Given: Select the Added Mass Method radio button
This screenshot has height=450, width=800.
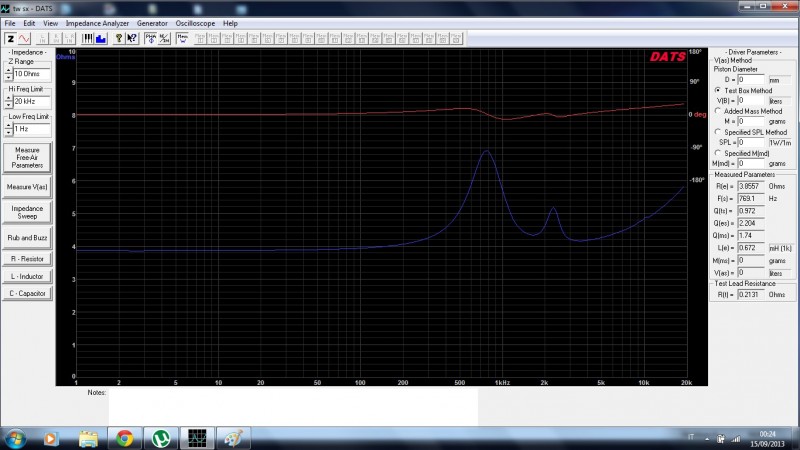Looking at the screenshot, I should tap(718, 111).
